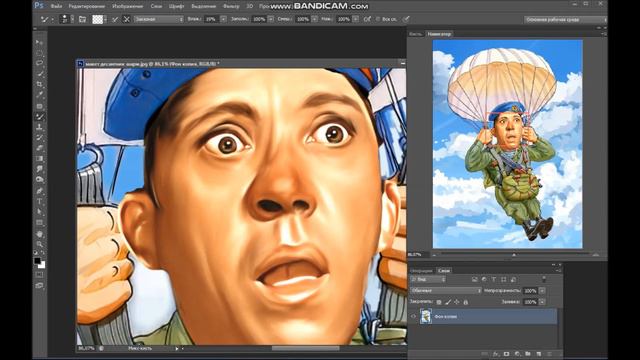Add layer style fx icon
The width and height of the screenshot is (640, 360).
pyautogui.click(x=496, y=354)
